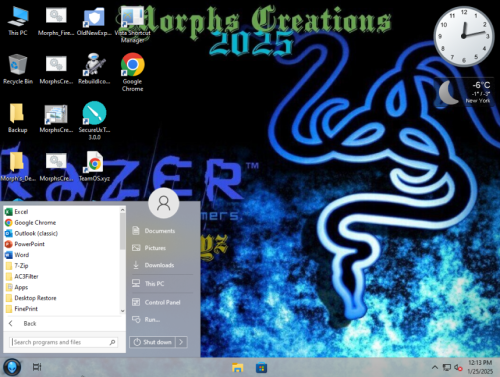Open the Morphs_Fire desktop shortcut
Screen dimensions: 500x377
coord(56,21)
